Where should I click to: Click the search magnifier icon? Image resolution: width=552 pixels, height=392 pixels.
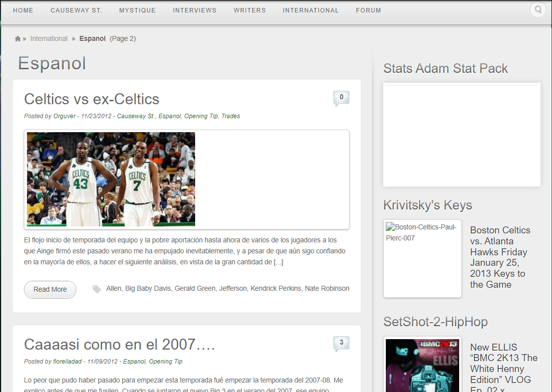(538, 9)
